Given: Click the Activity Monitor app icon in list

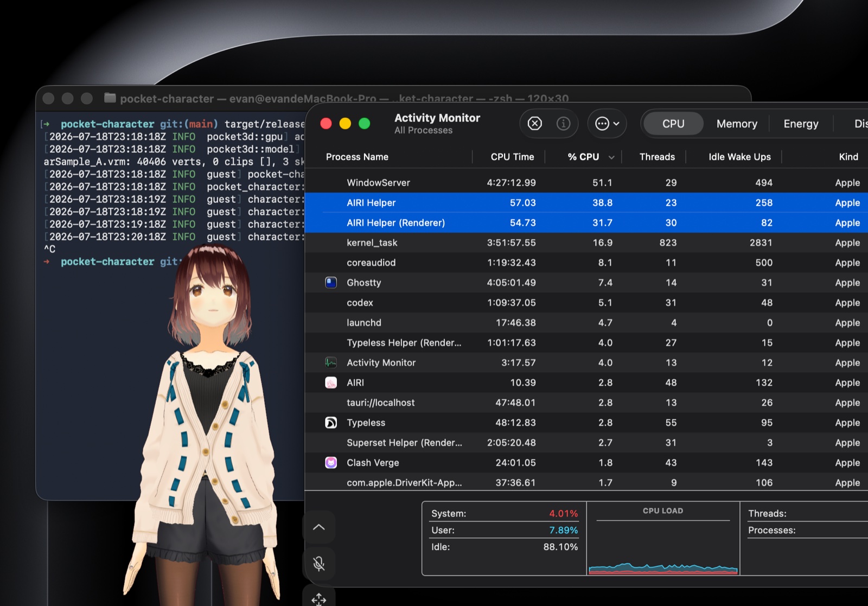Looking at the screenshot, I should [x=331, y=362].
